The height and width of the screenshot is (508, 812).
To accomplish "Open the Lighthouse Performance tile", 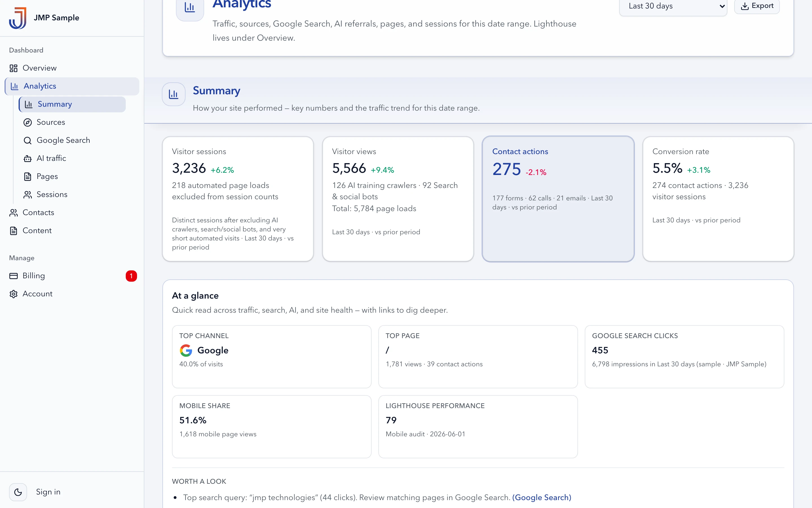I will coord(478,427).
